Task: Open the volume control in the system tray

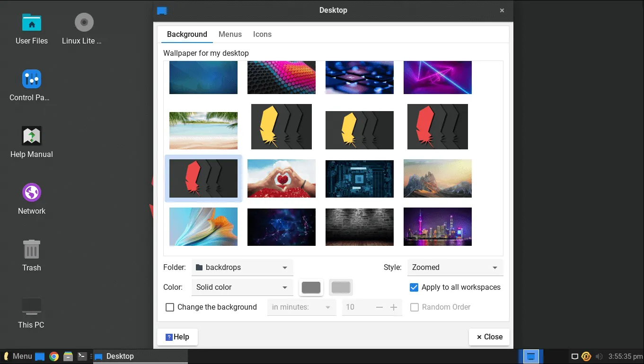Action: (599, 356)
